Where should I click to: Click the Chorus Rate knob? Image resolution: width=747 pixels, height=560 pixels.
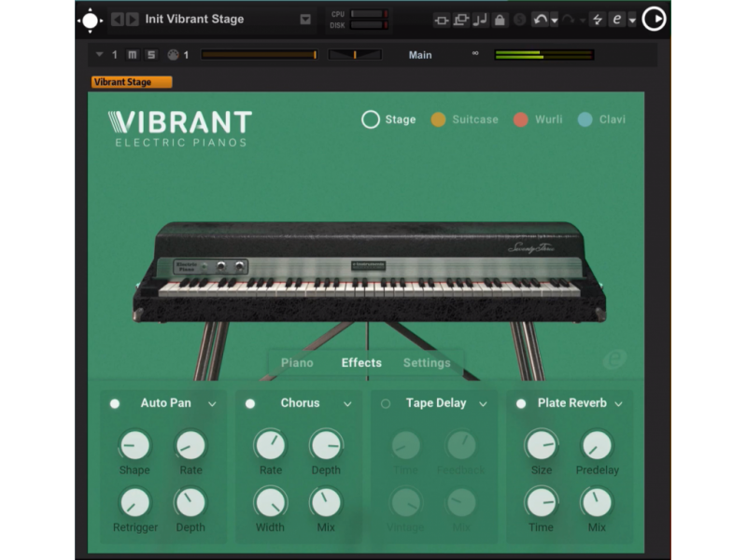[x=271, y=446]
